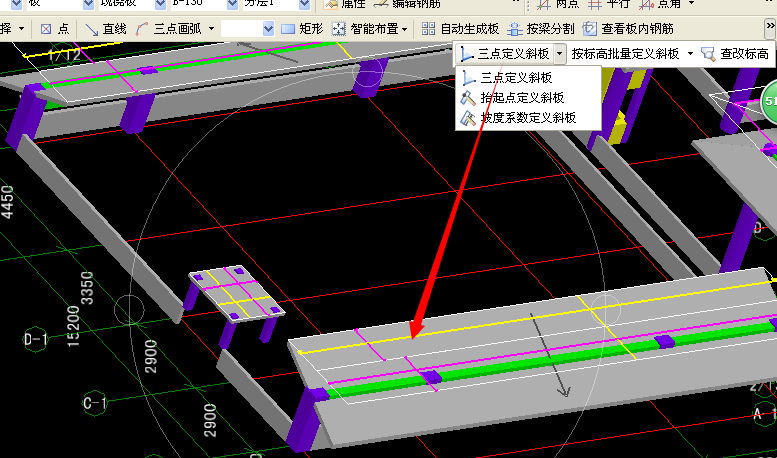The image size is (777, 458).
Task: Choose the 直线 line drawing tool
Action: click(x=106, y=29)
